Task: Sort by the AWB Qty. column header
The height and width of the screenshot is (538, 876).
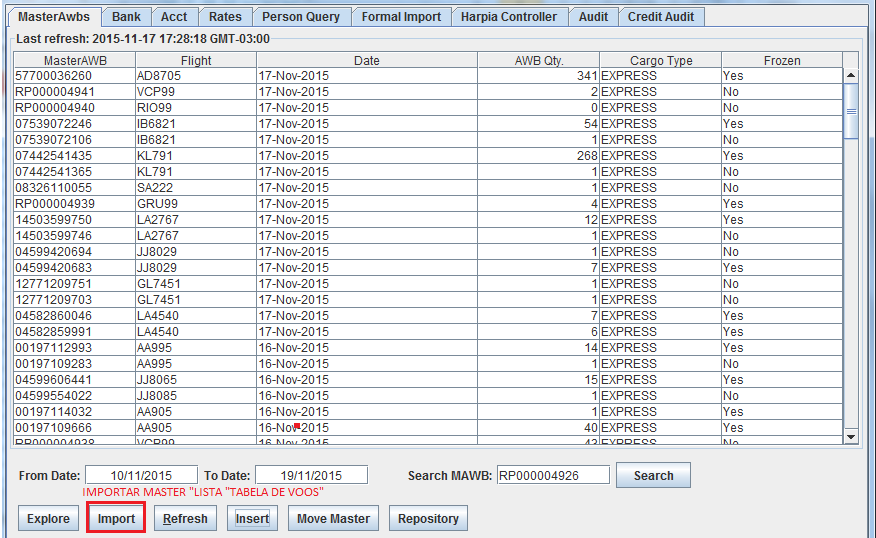Action: 539,60
